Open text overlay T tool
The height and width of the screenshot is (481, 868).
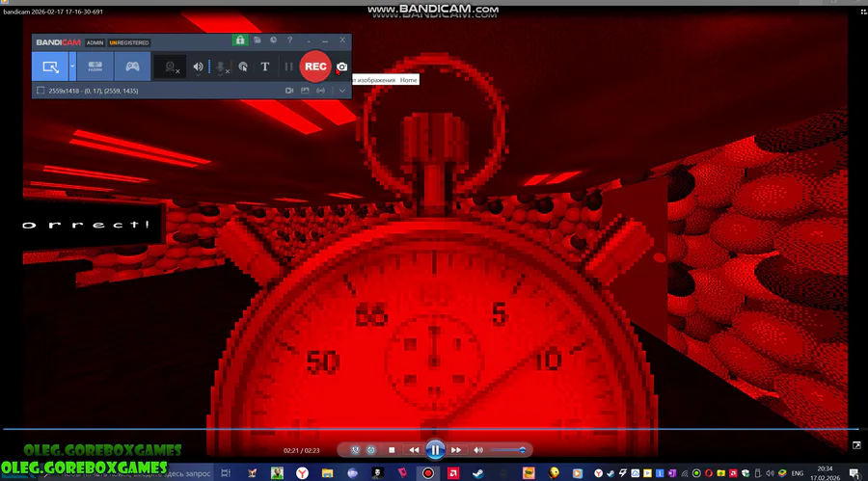[x=265, y=67]
